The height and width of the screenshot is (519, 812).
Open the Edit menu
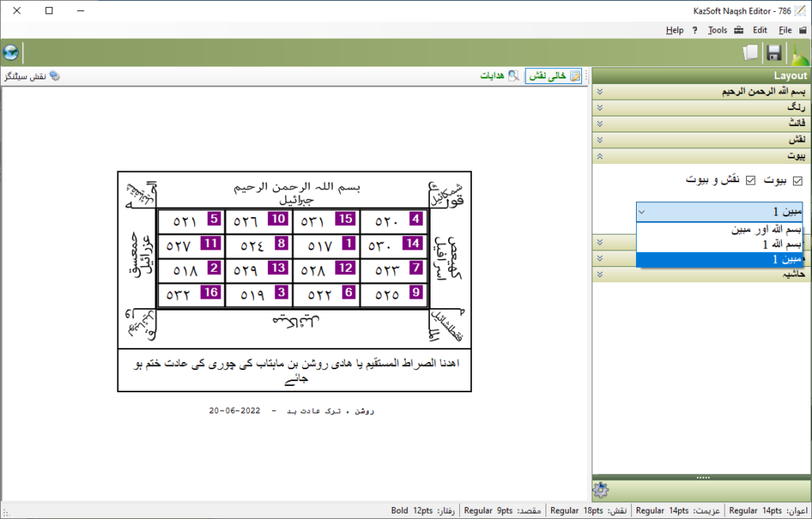(x=760, y=30)
